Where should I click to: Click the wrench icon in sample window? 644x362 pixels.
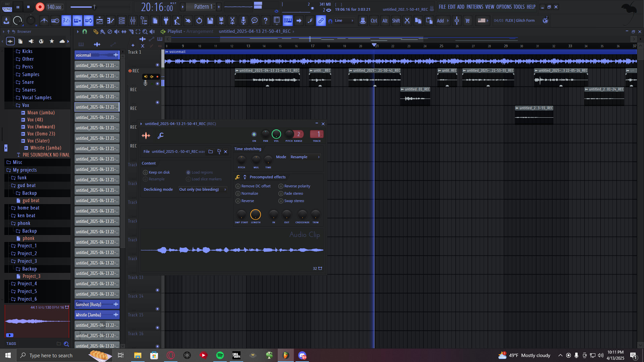coord(161,135)
